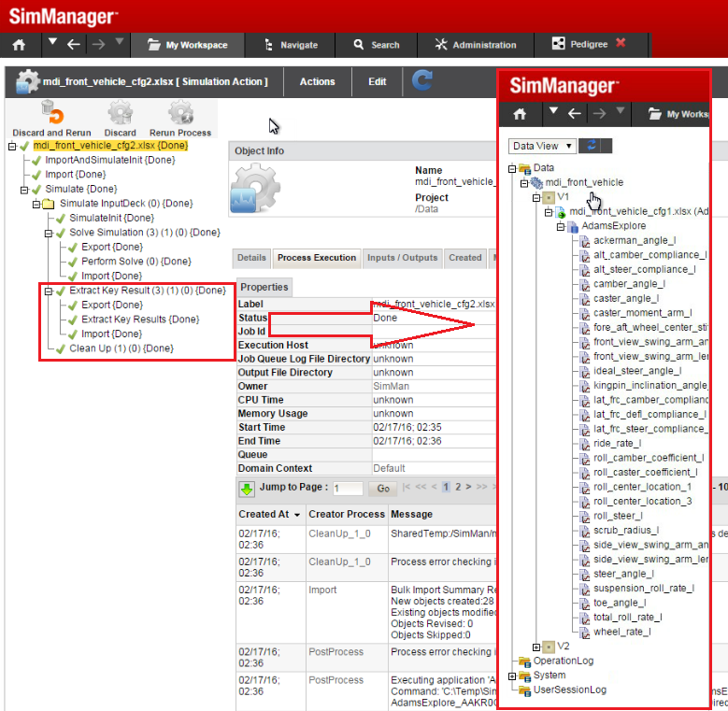This screenshot has width=728, height=711.
Task: Open the Data View dropdown
Action: tap(542, 146)
